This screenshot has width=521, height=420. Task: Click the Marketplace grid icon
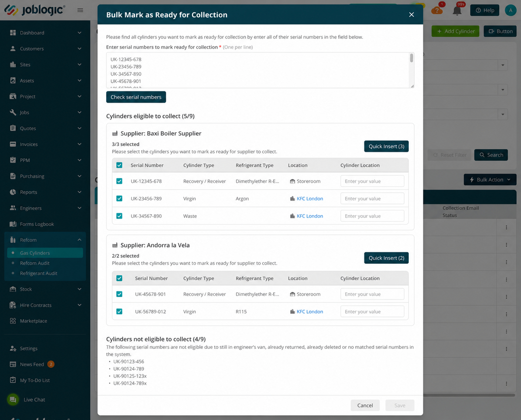(x=13, y=321)
